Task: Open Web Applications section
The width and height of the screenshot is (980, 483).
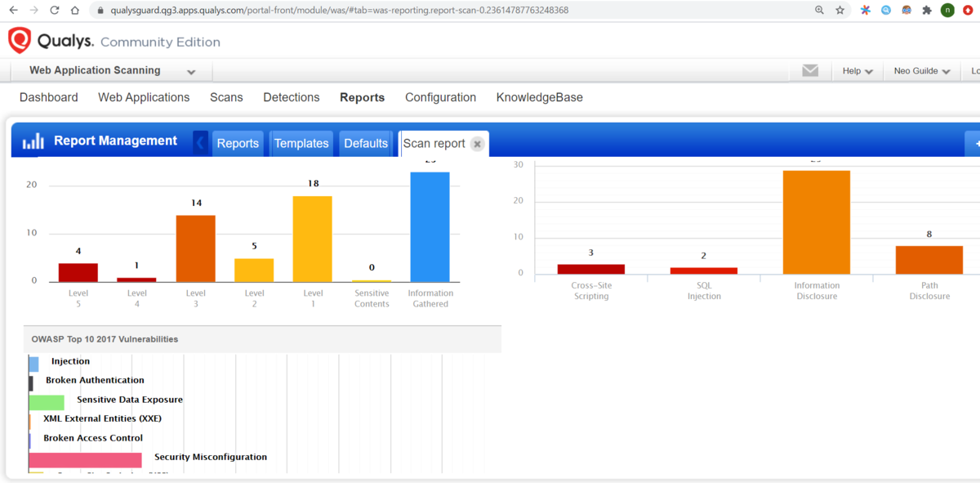Action: pyautogui.click(x=144, y=97)
